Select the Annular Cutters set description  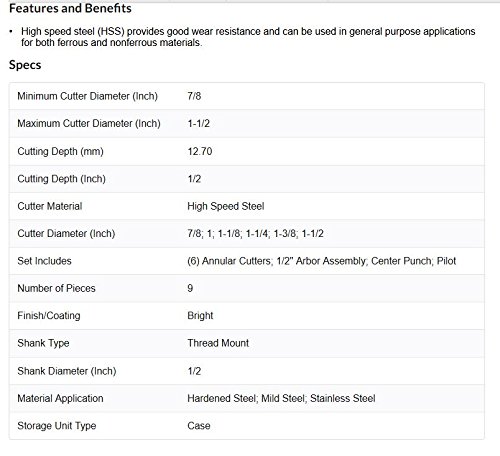pyautogui.click(x=322, y=261)
